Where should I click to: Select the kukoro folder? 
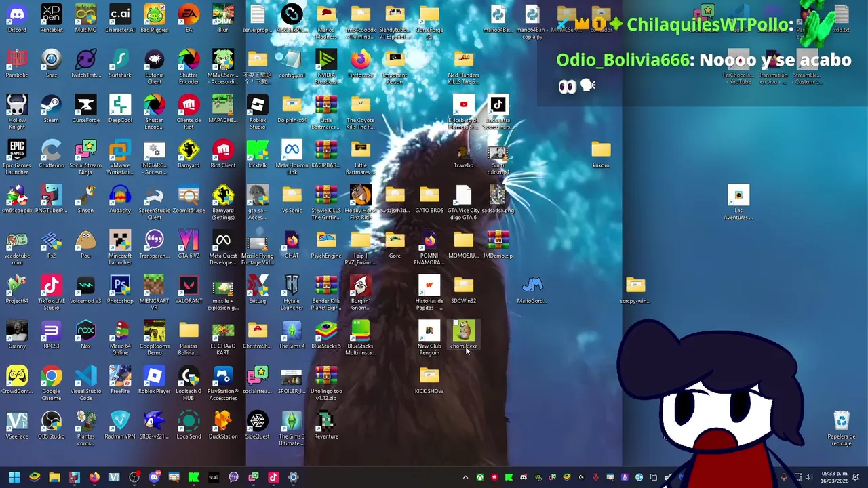point(601,154)
